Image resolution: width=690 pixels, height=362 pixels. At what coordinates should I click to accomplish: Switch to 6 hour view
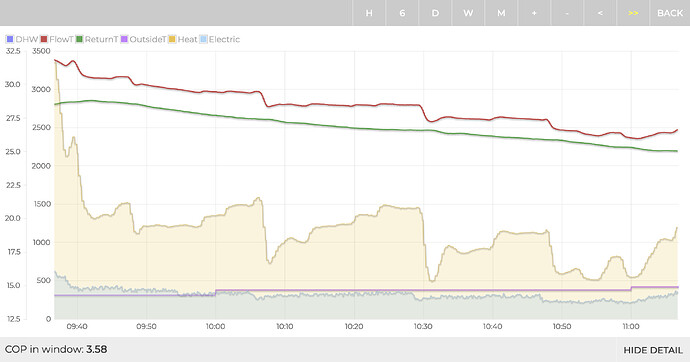402,13
